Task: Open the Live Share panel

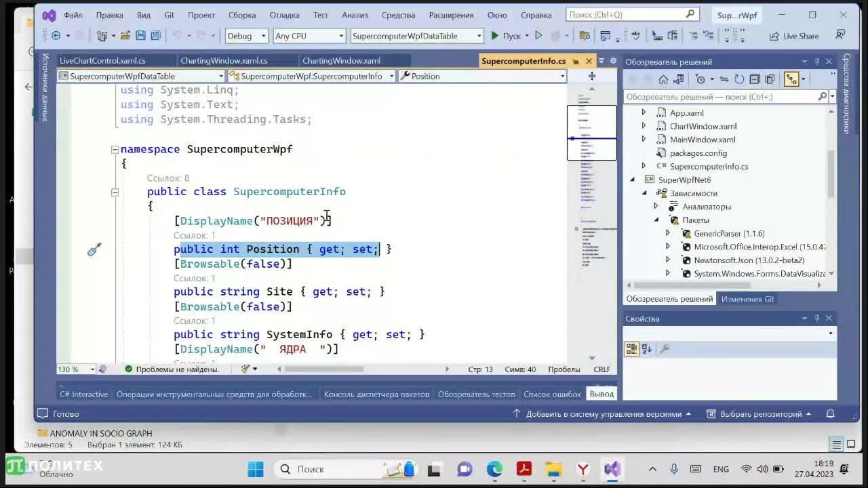Action: tap(793, 36)
